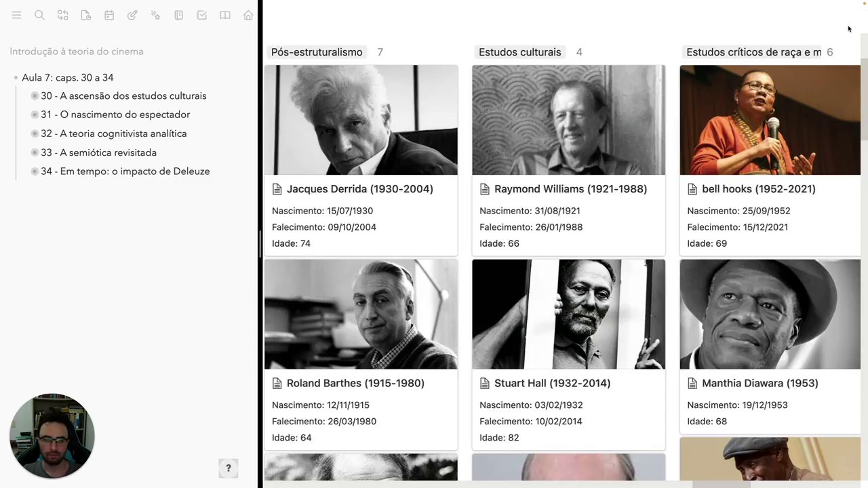Click 'Nascimento: 19/12/1953' on Diawara card
The image size is (868, 488).
737,405
